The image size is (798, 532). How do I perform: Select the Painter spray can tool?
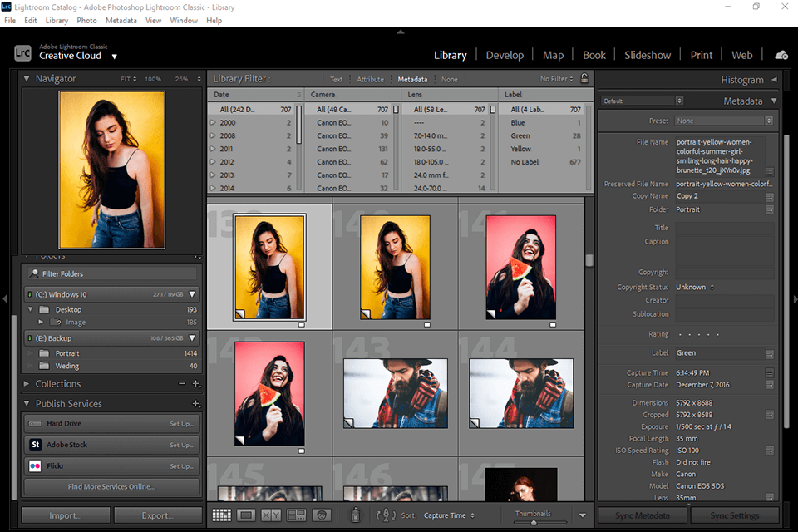(355, 515)
